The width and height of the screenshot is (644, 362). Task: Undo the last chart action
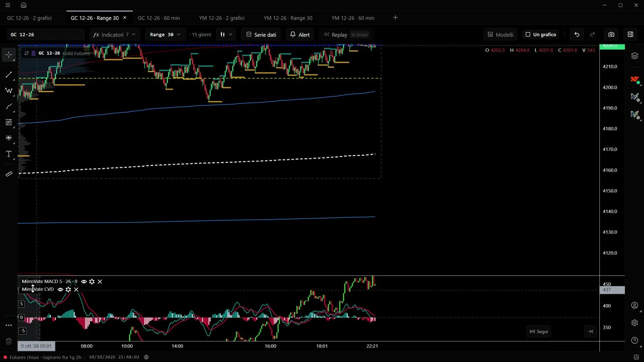coord(577,35)
